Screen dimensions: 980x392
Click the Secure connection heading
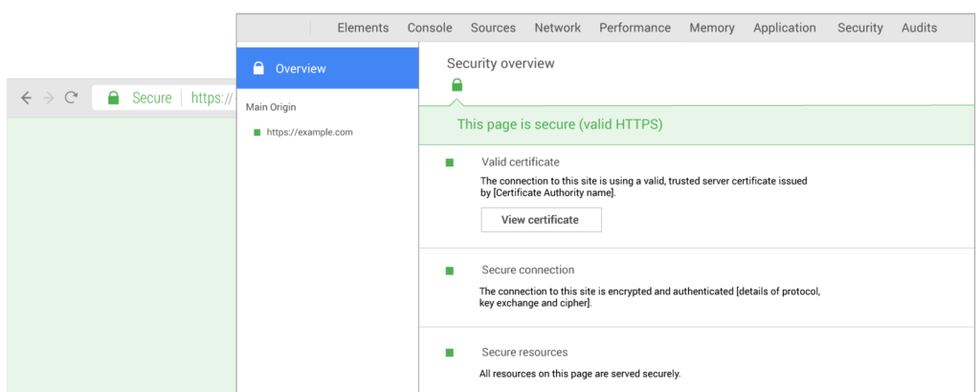pos(527,271)
